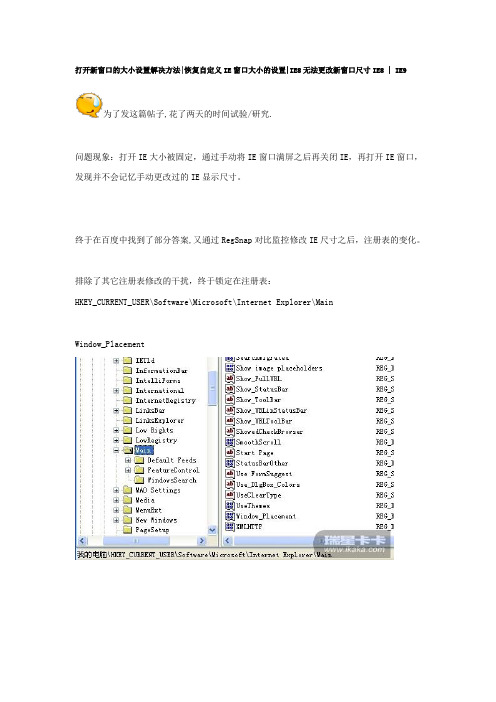Click the binary icon of Window_Placement value

point(230,516)
